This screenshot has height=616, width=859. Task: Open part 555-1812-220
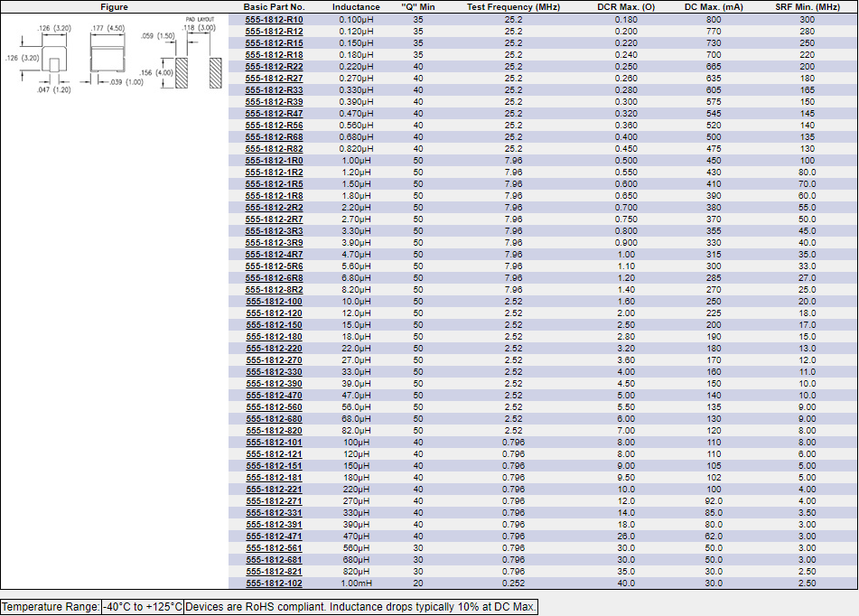(x=275, y=348)
